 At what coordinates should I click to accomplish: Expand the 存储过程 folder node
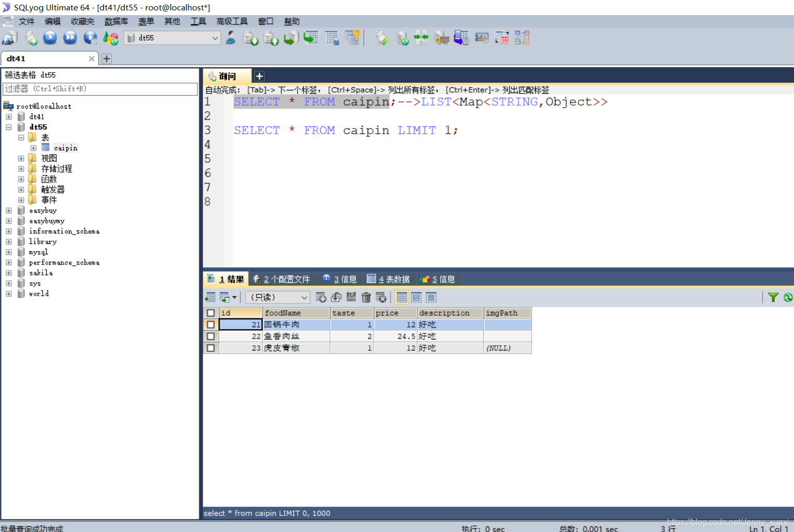click(21, 168)
